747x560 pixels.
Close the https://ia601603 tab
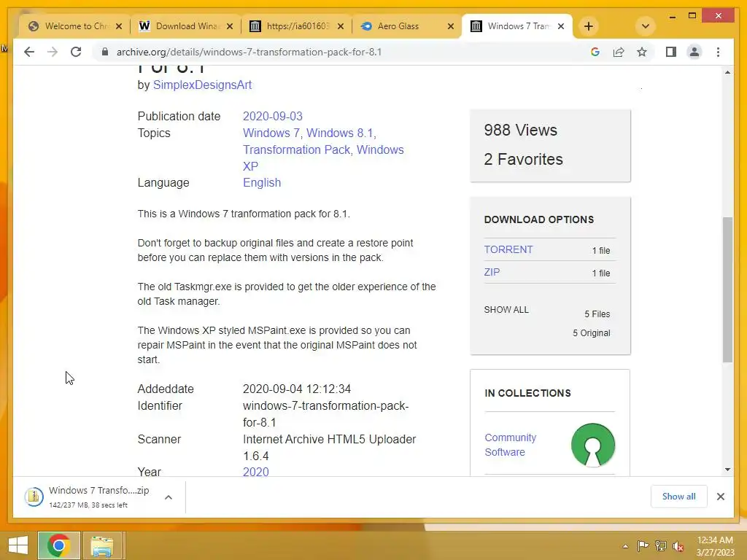coord(340,26)
